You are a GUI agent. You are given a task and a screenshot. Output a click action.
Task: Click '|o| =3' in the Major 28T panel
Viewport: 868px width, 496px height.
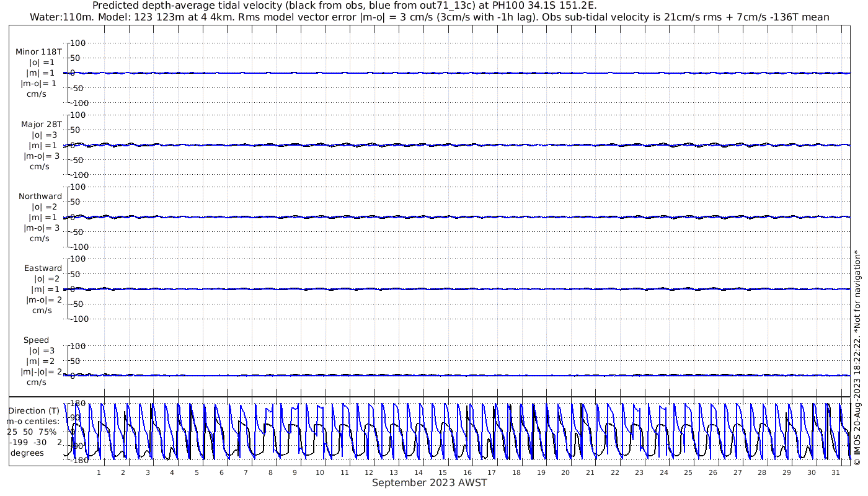click(x=43, y=135)
